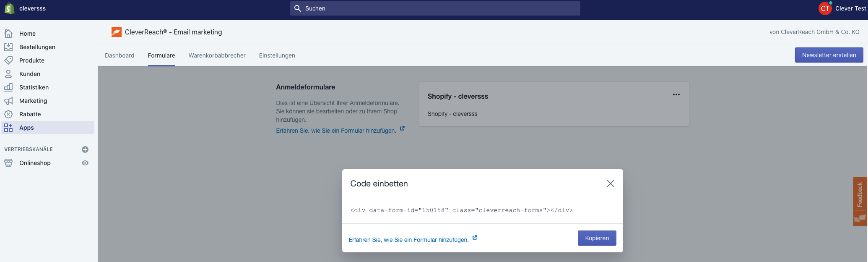Click external link icon under Anmeldeformulare
Viewport: 868px width, 262px height.
point(402,128)
